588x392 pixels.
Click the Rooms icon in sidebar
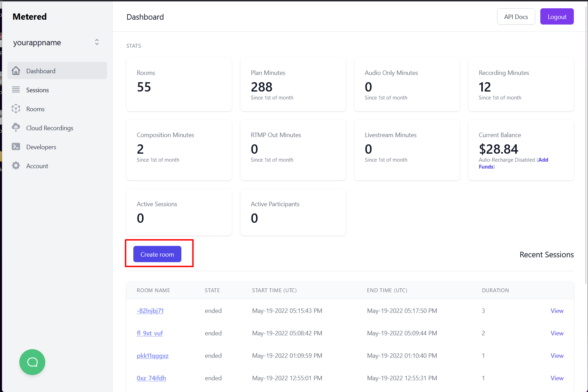[x=16, y=109]
